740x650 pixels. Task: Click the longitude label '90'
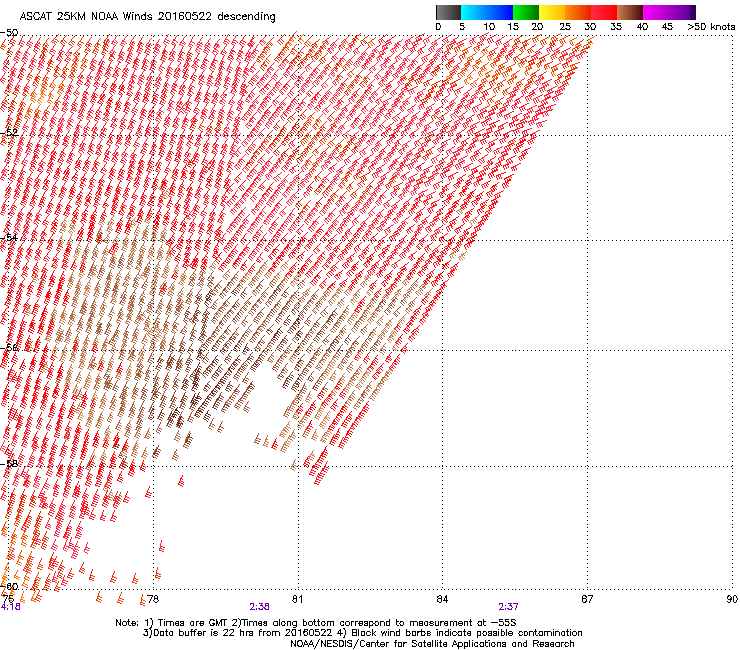point(732,599)
